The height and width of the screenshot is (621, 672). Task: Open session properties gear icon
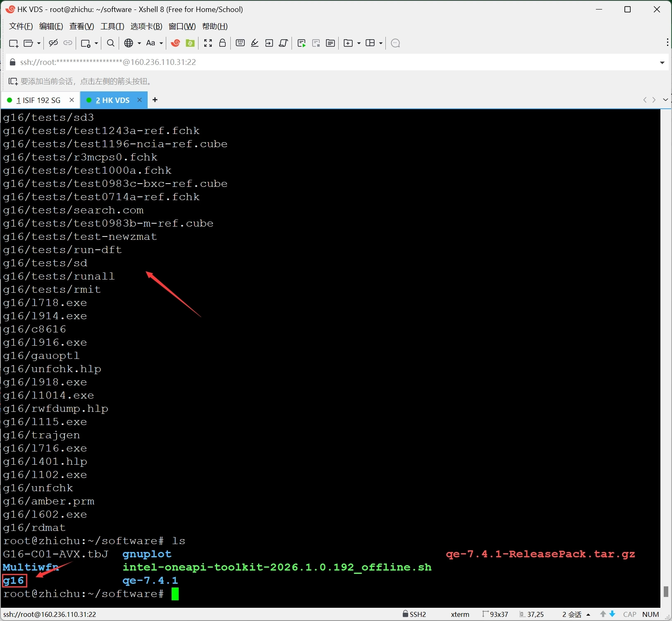tap(86, 43)
